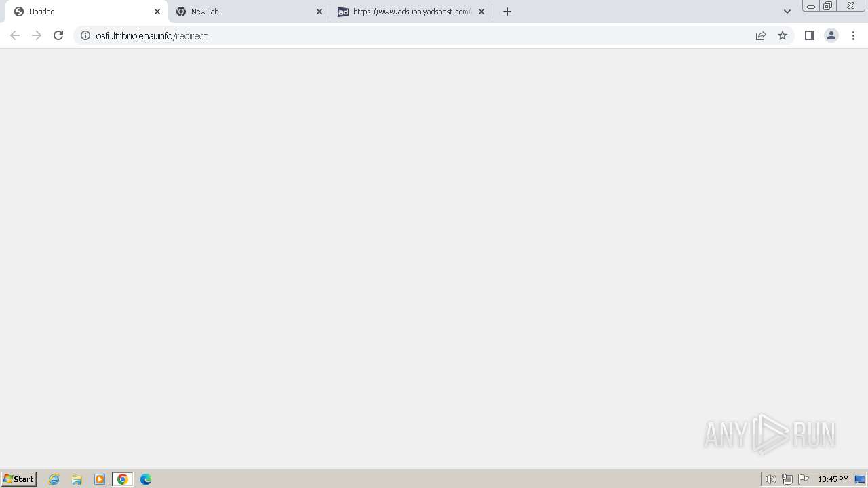Launch Internet Explorer from taskbar
Viewport: 868px width, 488px height.
(54, 479)
